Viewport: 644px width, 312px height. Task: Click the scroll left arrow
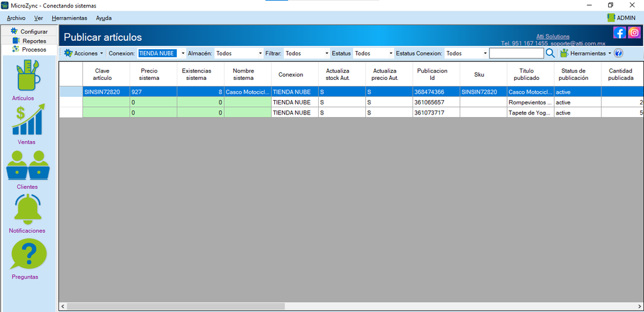[63, 306]
